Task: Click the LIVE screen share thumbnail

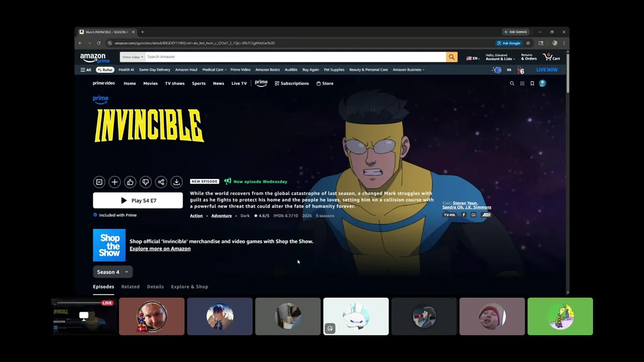Action: coord(84,316)
